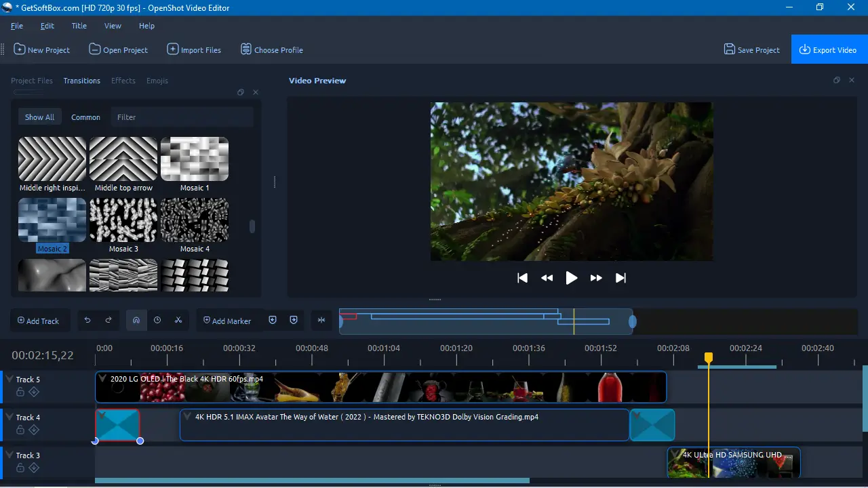This screenshot has height=488, width=868.
Task: Play the video preview
Action: [572, 278]
